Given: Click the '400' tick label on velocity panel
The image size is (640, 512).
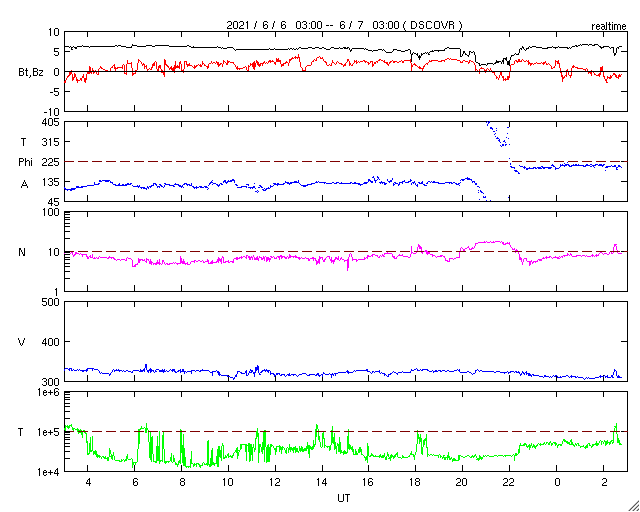Looking at the screenshot, I should pos(50,342).
